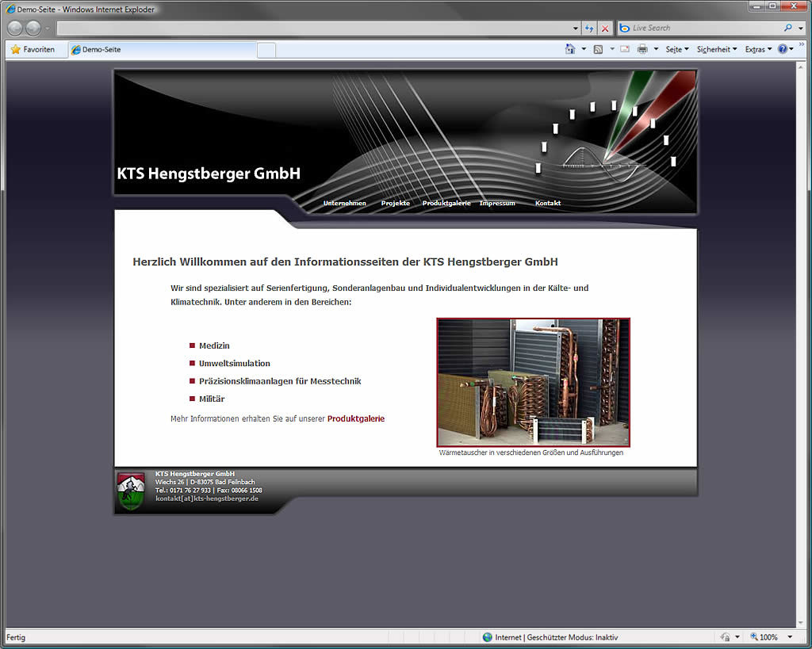Click the refresh arrows icon
The image size is (812, 649).
589,28
